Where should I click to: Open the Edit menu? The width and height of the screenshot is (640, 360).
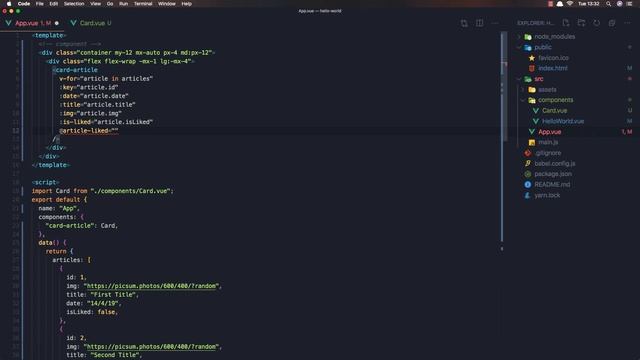53,4
